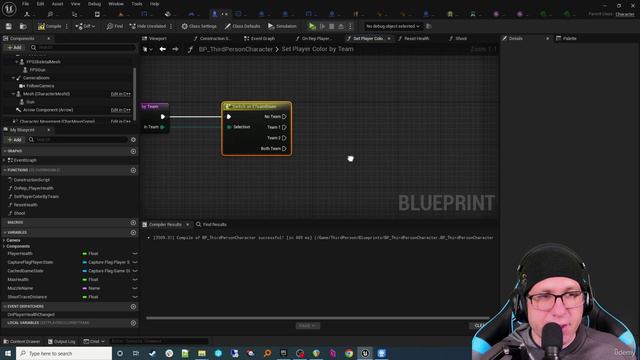This screenshot has width=640, height=360.
Task: Toggle Hide Unrelated nodes
Action: 148,26
